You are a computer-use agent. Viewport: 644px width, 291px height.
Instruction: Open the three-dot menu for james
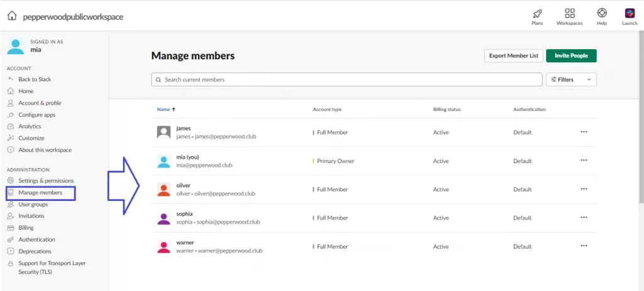pyautogui.click(x=584, y=132)
